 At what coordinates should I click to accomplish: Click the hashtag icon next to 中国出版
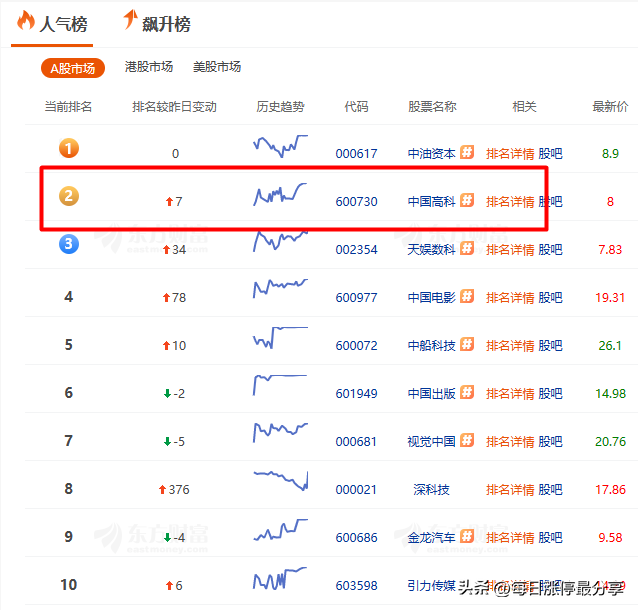pyautogui.click(x=467, y=393)
